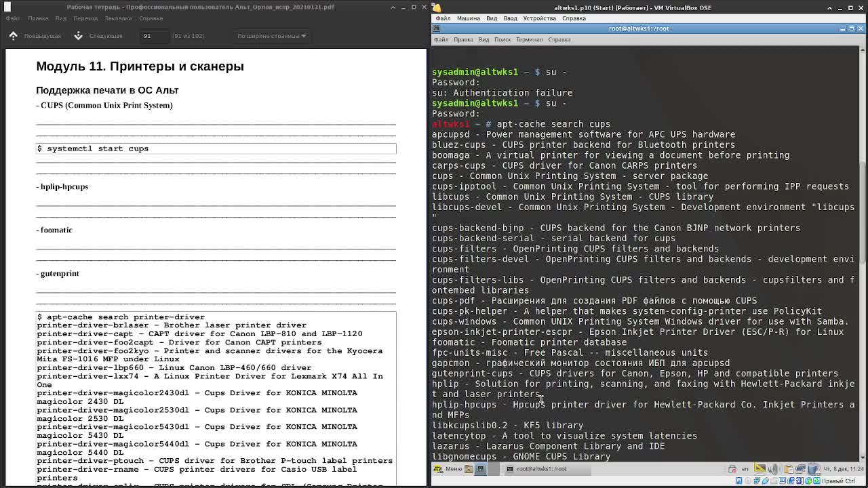This screenshot has height=488, width=868.
Task: Click VirtualBox optical disk status icon
Action: point(749,481)
